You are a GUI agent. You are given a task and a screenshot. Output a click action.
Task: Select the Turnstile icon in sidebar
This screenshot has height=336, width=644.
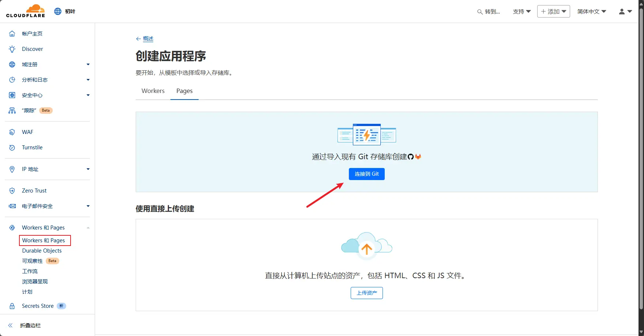coord(12,148)
